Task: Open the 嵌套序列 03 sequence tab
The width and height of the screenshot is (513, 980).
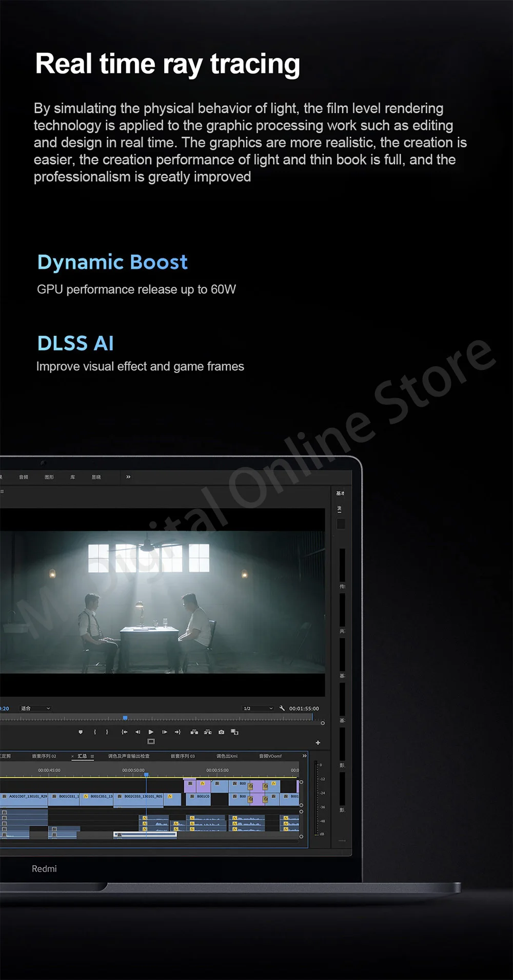Action: [183, 756]
